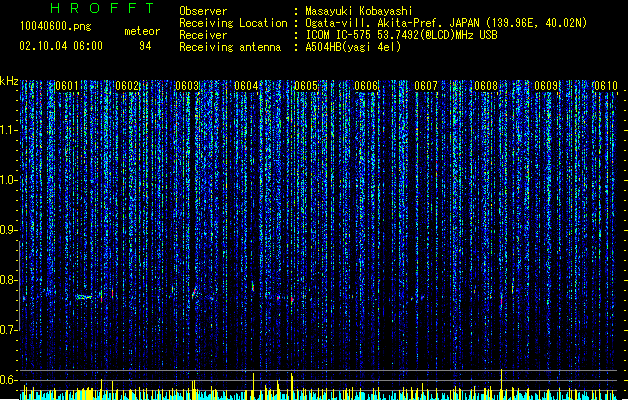Select the filename 10040600.png
The image size is (629, 400).
pyautogui.click(x=56, y=26)
